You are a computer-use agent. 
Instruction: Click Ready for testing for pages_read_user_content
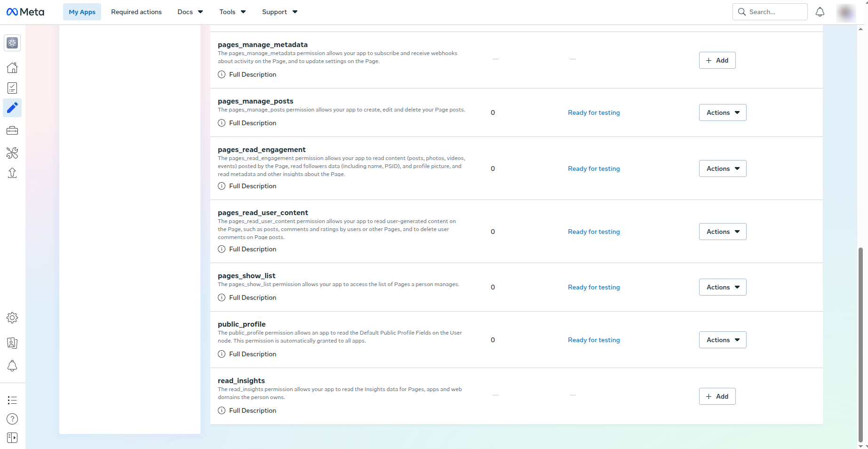click(594, 232)
